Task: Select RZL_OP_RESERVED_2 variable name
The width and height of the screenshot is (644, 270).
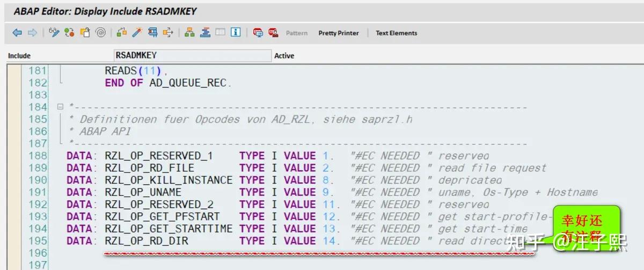Action: click(159, 205)
